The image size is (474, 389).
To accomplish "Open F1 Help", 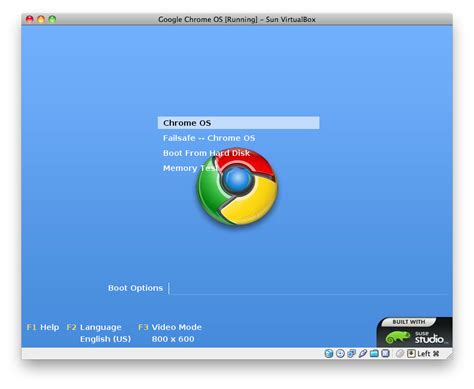I will pos(43,327).
